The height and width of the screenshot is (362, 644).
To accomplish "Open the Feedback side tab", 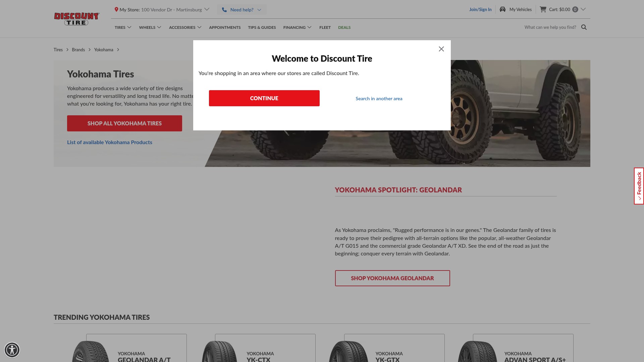I will [639, 186].
